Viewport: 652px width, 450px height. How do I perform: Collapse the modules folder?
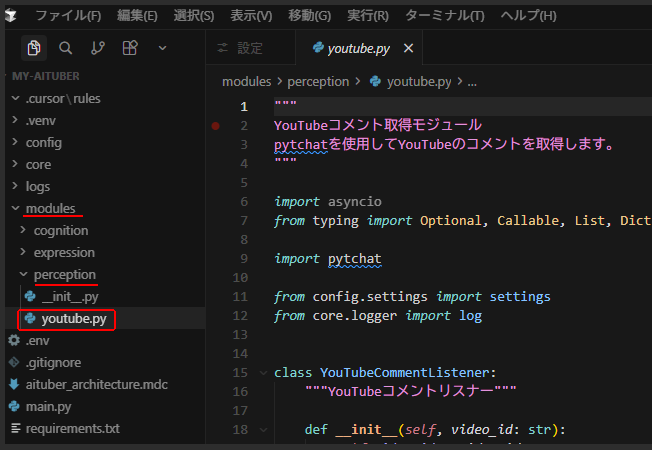(50, 208)
